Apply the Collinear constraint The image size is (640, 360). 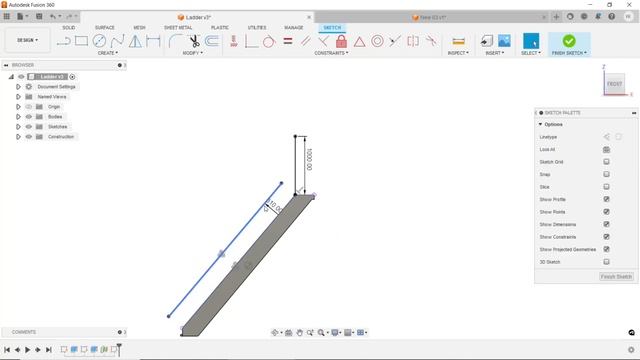click(395, 41)
